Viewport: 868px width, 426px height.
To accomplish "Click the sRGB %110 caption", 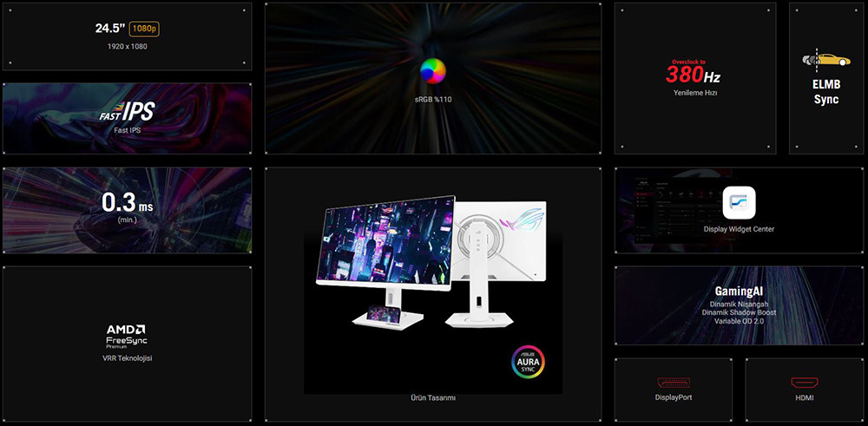I will tap(432, 100).
